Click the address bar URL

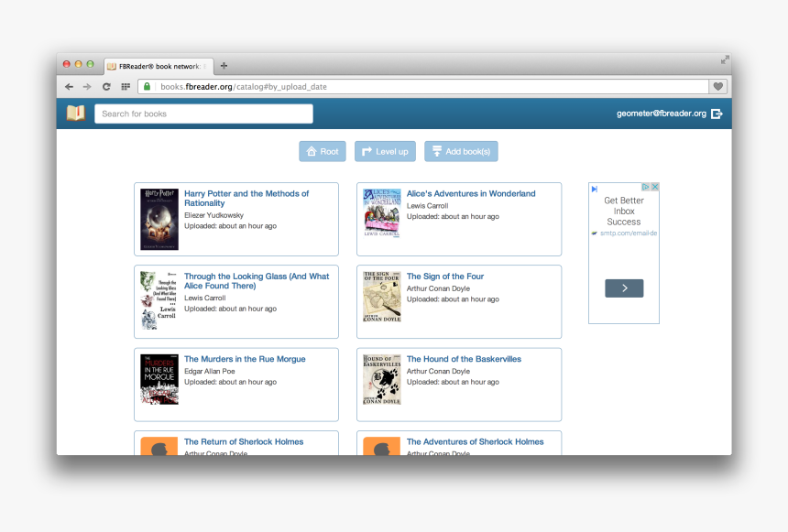click(x=244, y=87)
